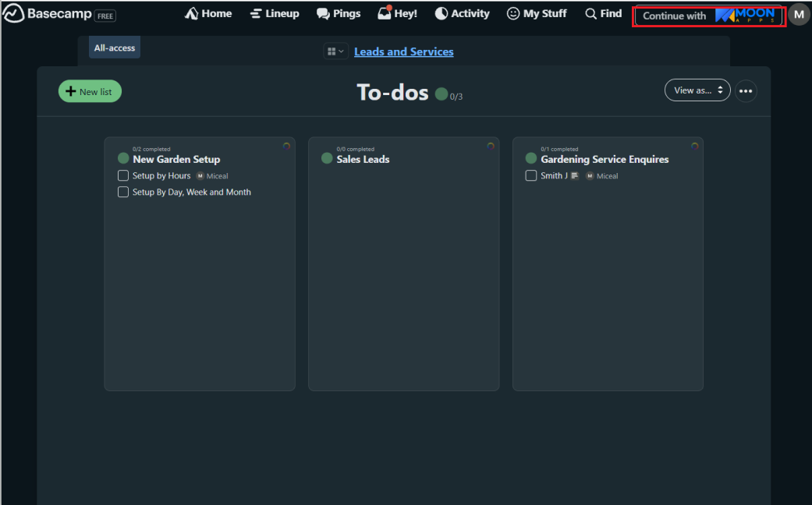Open the M user avatar menu
The image size is (812, 505).
tap(799, 14)
